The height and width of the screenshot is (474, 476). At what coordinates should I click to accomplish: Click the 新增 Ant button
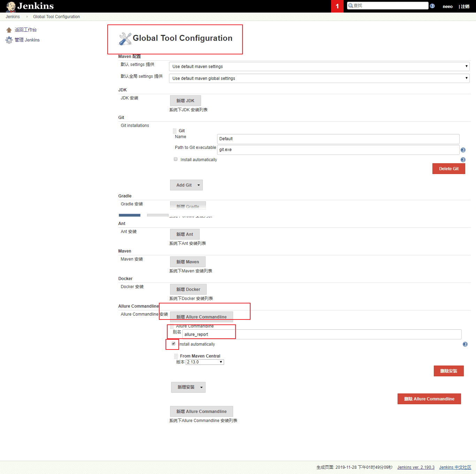pos(185,234)
